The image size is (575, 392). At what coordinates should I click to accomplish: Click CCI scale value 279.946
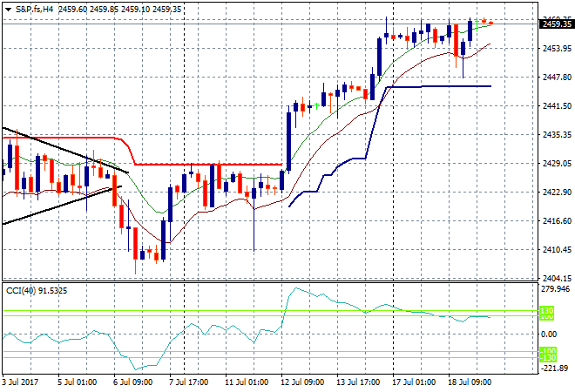[556, 289]
